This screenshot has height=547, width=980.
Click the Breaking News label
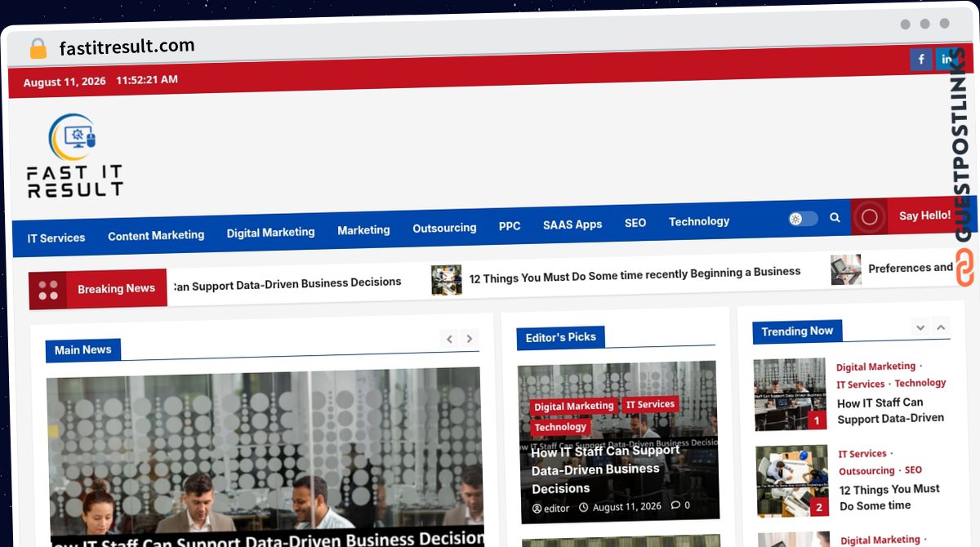coord(116,288)
